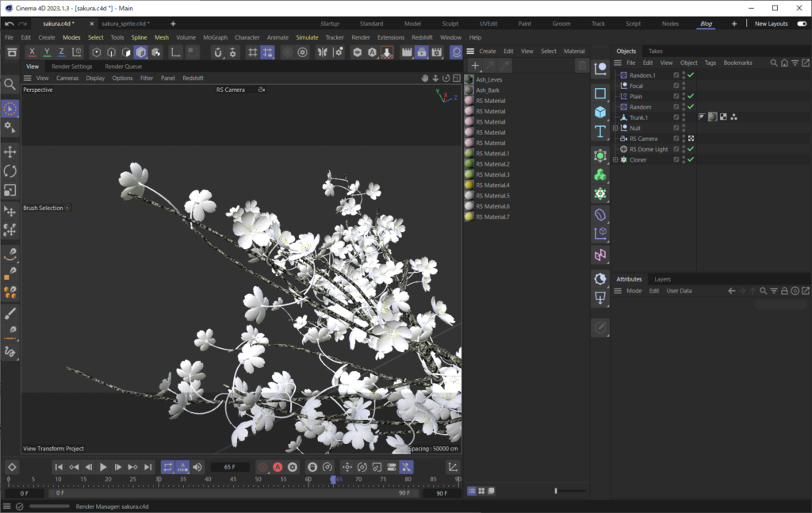Enable the Autokeying record button
The height and width of the screenshot is (513, 812).
pyautogui.click(x=277, y=467)
